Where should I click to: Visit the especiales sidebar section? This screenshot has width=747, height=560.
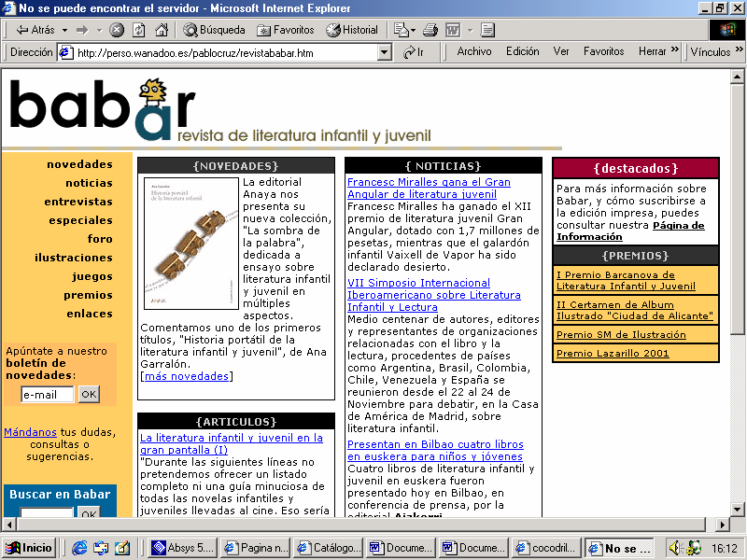(x=80, y=220)
